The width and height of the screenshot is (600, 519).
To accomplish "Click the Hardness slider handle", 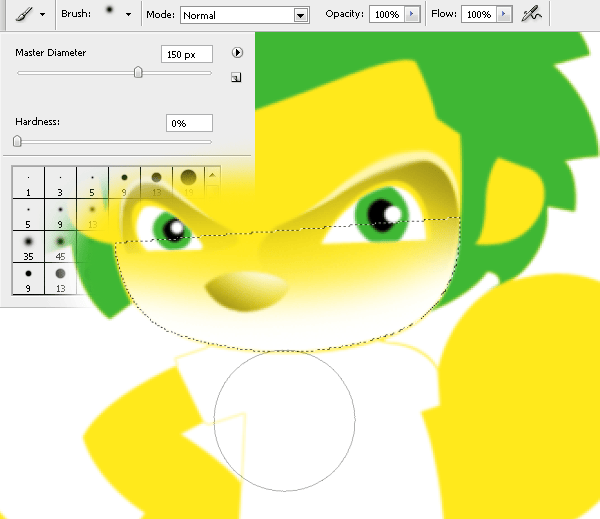I will point(17,142).
